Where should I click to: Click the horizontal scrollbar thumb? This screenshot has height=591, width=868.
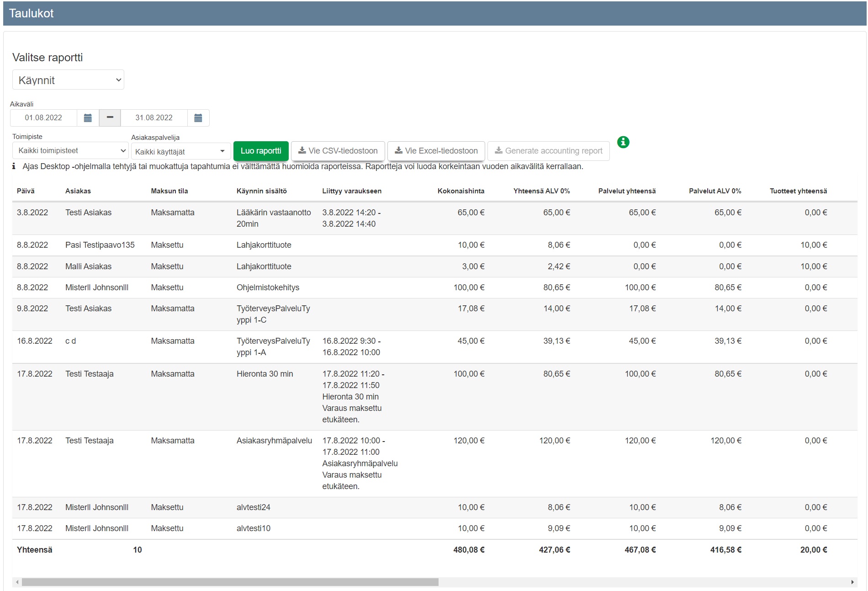[x=230, y=582]
